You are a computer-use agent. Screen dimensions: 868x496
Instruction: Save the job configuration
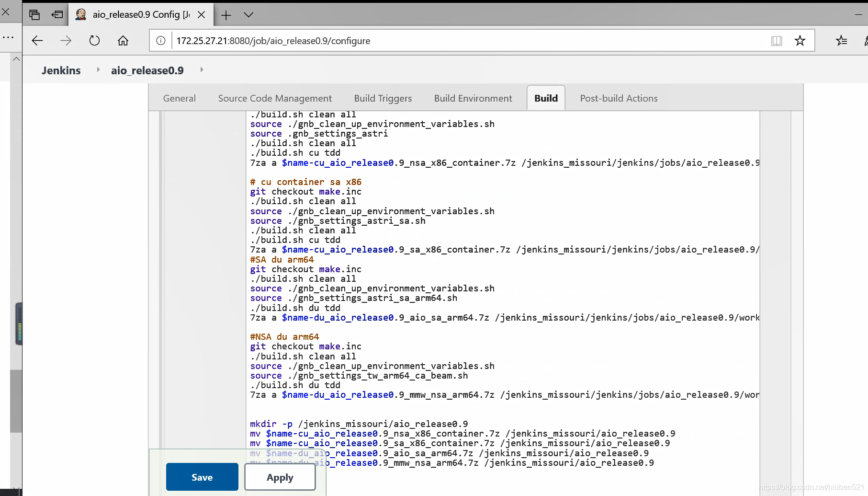click(x=202, y=477)
